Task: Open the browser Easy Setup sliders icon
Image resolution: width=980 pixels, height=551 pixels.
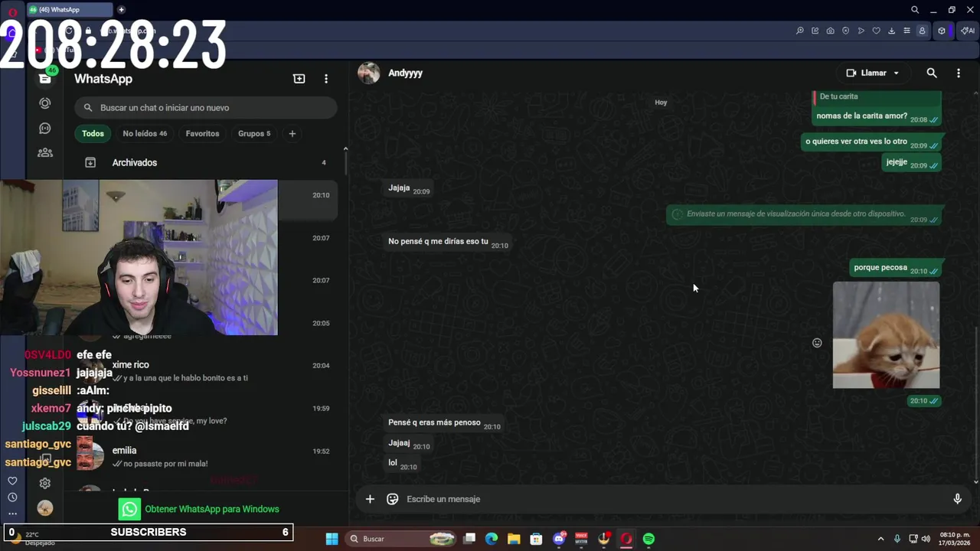Action: [907, 31]
